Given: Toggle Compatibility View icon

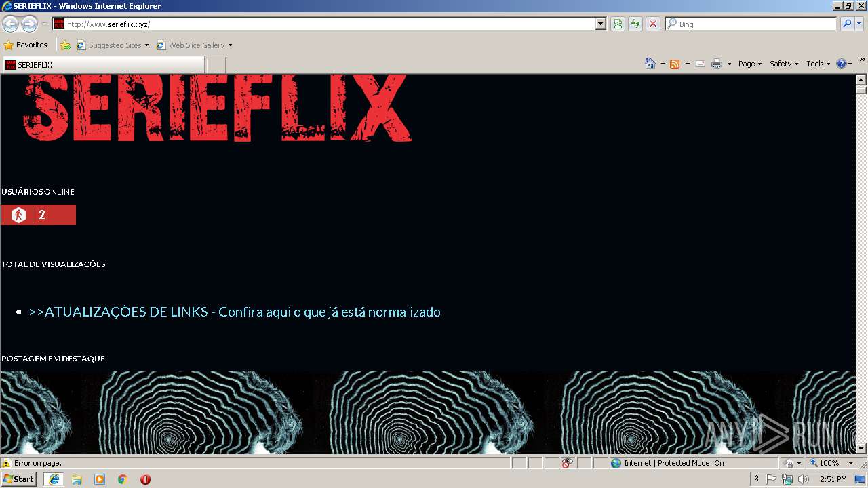Looking at the screenshot, I should pyautogui.click(x=618, y=24).
